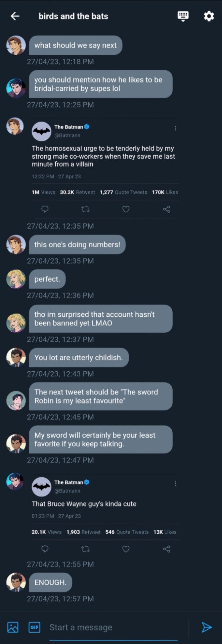Open three-dot menu on Bruce Wayne tweet
This screenshot has width=222, height=644.
click(175, 484)
